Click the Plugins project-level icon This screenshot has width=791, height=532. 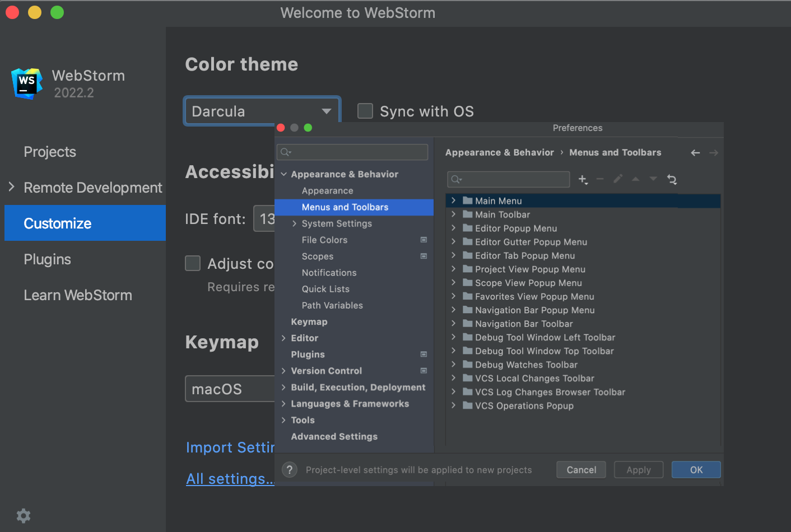tap(424, 354)
